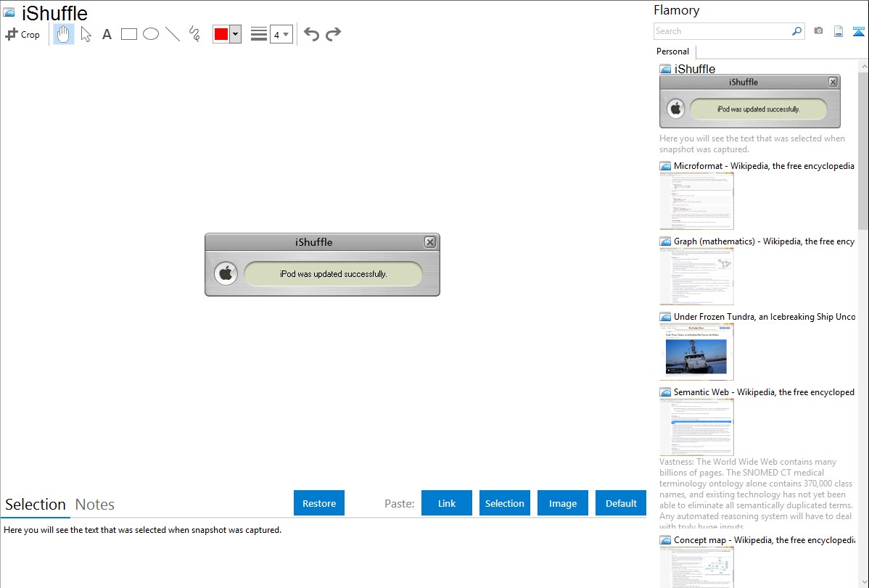Click the paste Default button

621,503
